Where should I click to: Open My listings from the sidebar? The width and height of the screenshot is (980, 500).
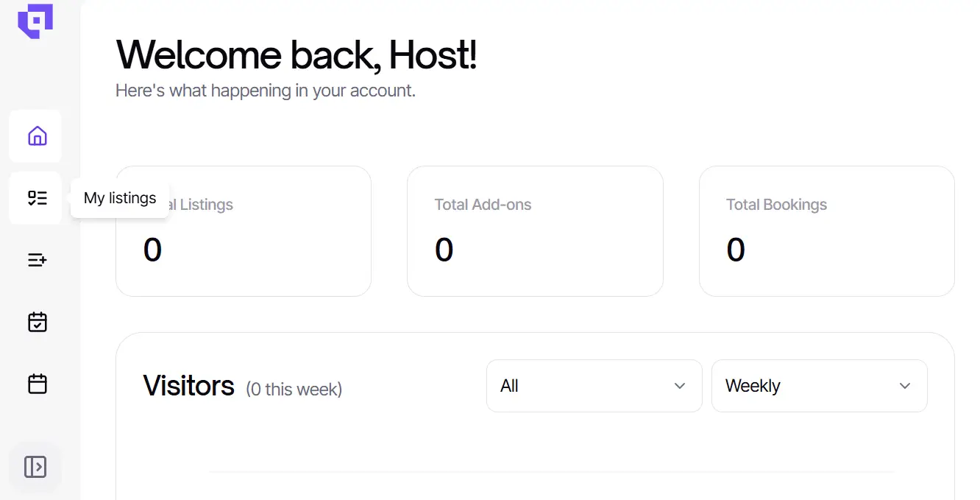tap(37, 198)
